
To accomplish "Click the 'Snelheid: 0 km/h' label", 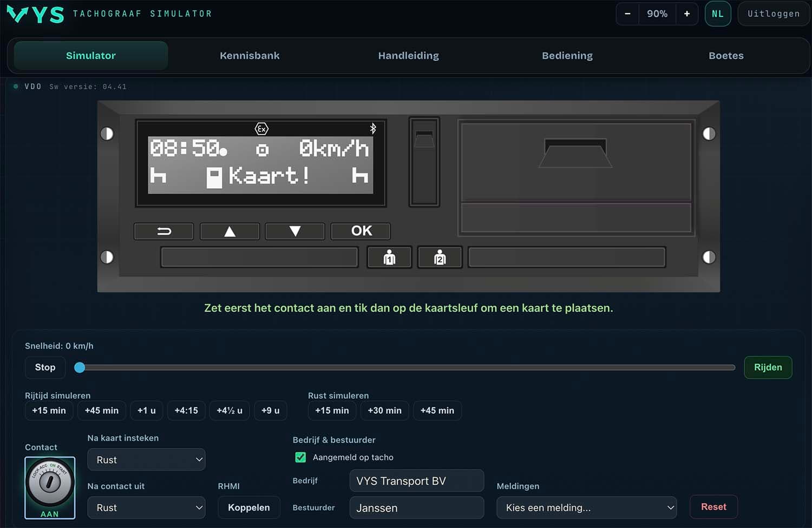I will (59, 346).
